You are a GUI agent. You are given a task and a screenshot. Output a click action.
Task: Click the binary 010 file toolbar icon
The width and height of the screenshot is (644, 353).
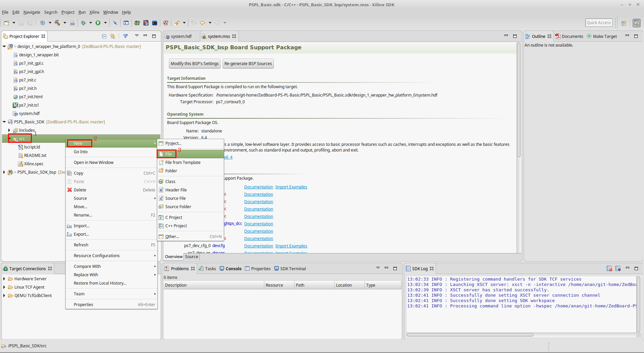72,23
